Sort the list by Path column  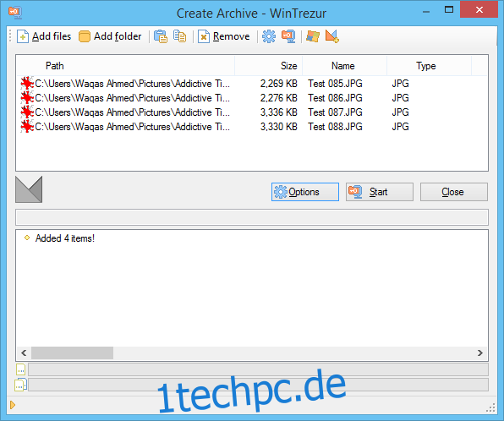pyautogui.click(x=125, y=66)
